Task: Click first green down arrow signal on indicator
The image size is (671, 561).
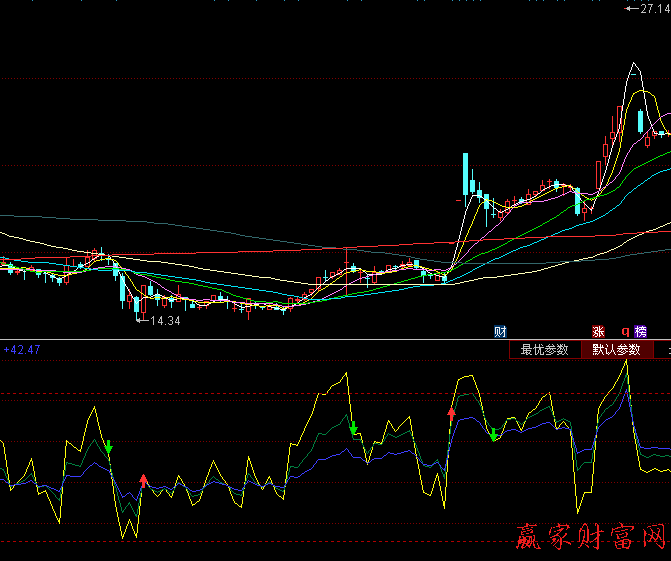Action: tap(109, 448)
